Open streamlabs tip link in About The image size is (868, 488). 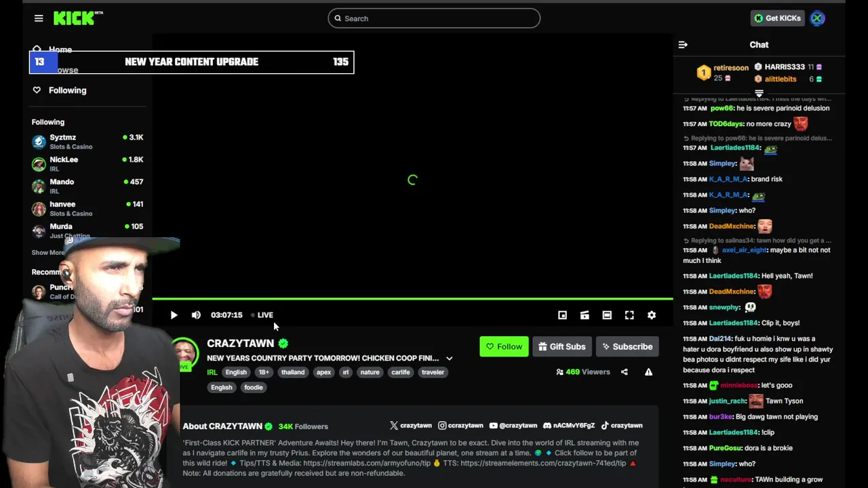point(367,464)
